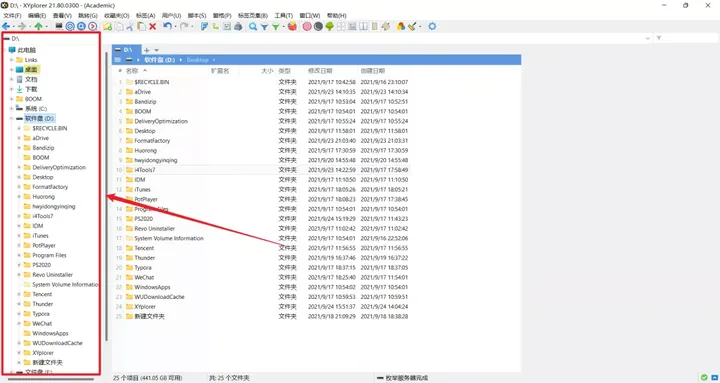The height and width of the screenshot is (383, 720).
Task: Toggle the pink circle color filter icon
Action: point(307,27)
